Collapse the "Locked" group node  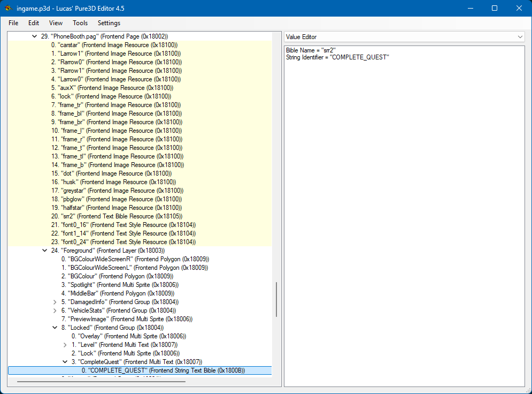pyautogui.click(x=55, y=327)
